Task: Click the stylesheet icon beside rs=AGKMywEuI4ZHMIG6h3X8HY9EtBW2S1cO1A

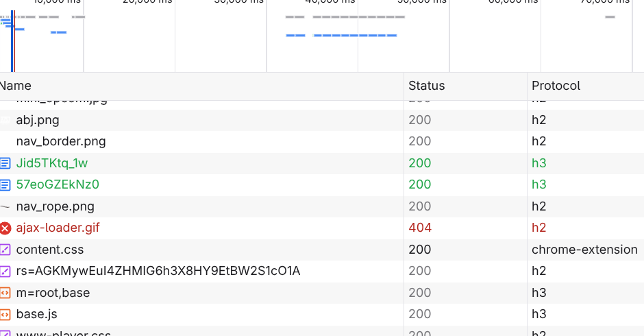Action: (5, 271)
